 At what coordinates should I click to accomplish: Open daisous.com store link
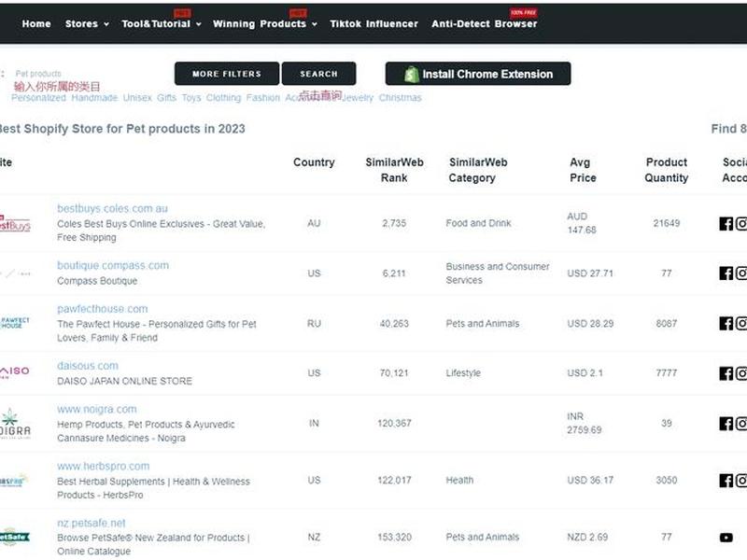(88, 366)
